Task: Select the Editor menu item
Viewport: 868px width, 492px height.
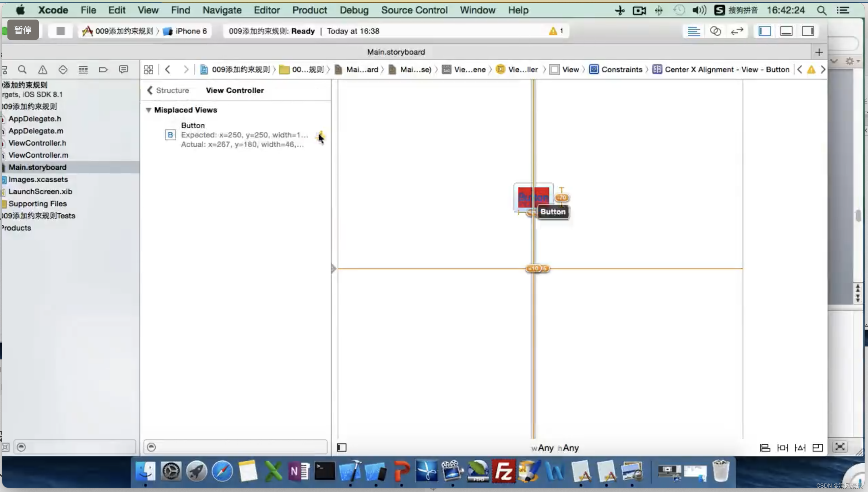Action: tap(267, 10)
